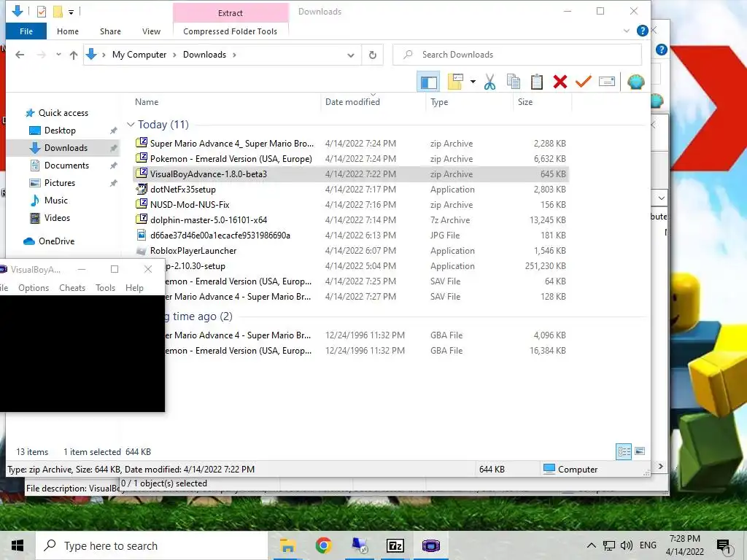Sort by the Date modified column header
This screenshot has width=747, height=560.
pyautogui.click(x=352, y=102)
